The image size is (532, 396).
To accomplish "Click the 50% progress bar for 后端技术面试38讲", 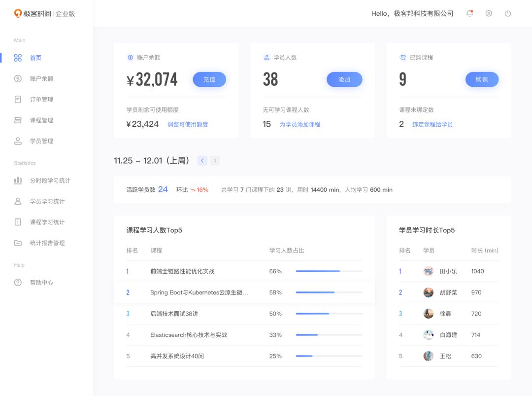I will point(329,314).
